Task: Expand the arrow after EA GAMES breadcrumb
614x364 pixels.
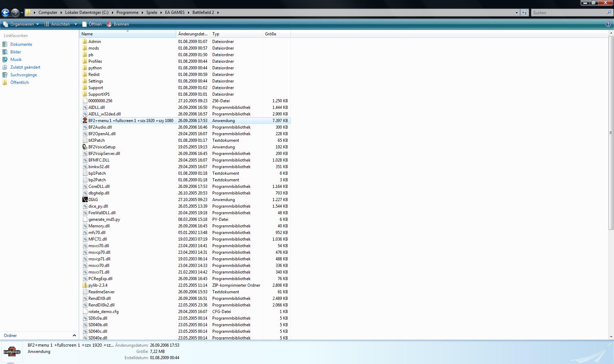Action: click(189, 12)
